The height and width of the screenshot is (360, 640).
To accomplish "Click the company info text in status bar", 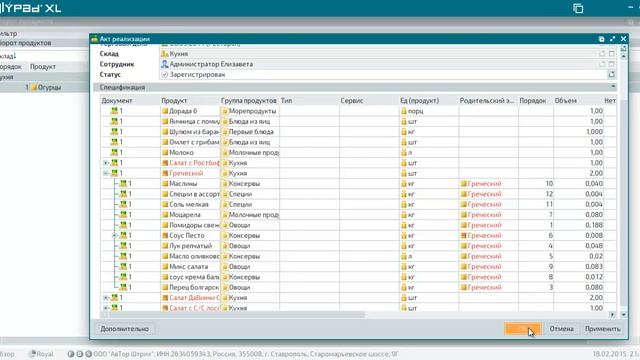I will [x=246, y=354].
